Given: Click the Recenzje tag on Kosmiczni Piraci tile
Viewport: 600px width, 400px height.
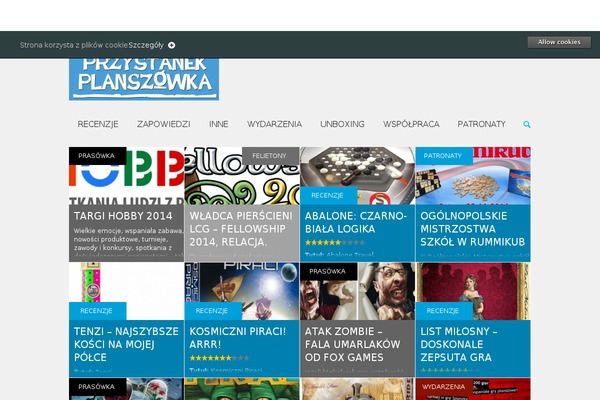Looking at the screenshot, I should coord(213,311).
